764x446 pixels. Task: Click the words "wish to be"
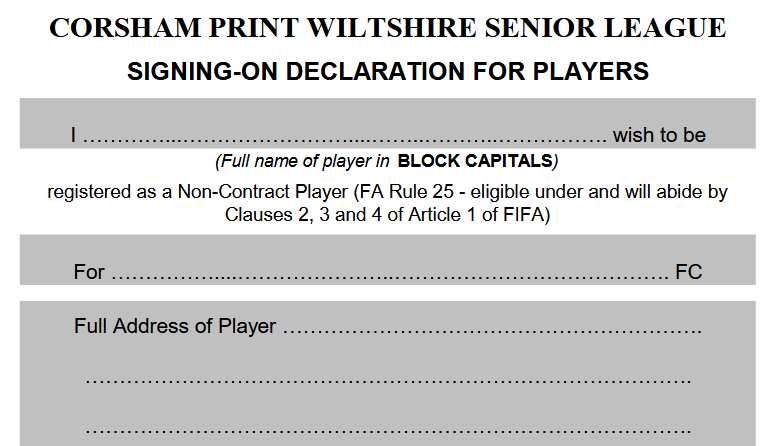point(661,135)
